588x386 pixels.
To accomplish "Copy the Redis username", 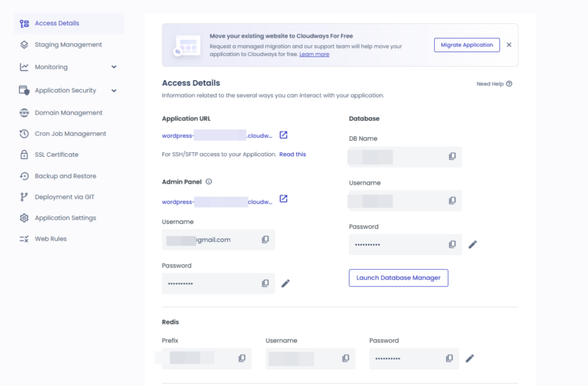I will coord(345,358).
